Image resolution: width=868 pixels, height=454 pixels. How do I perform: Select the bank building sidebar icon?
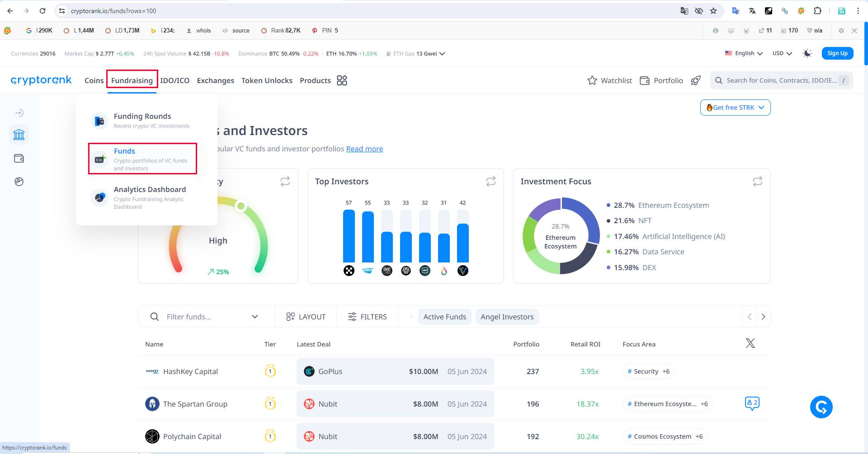pyautogui.click(x=19, y=135)
